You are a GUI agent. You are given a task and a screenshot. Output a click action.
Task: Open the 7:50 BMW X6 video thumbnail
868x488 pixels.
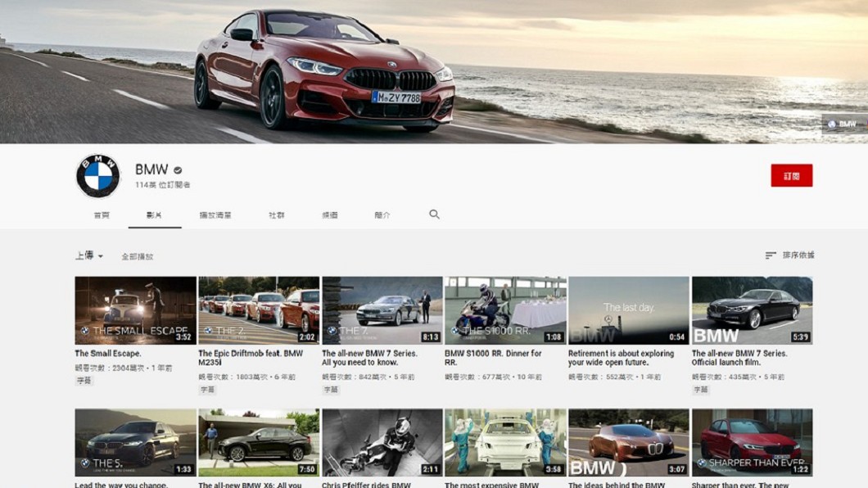click(259, 443)
